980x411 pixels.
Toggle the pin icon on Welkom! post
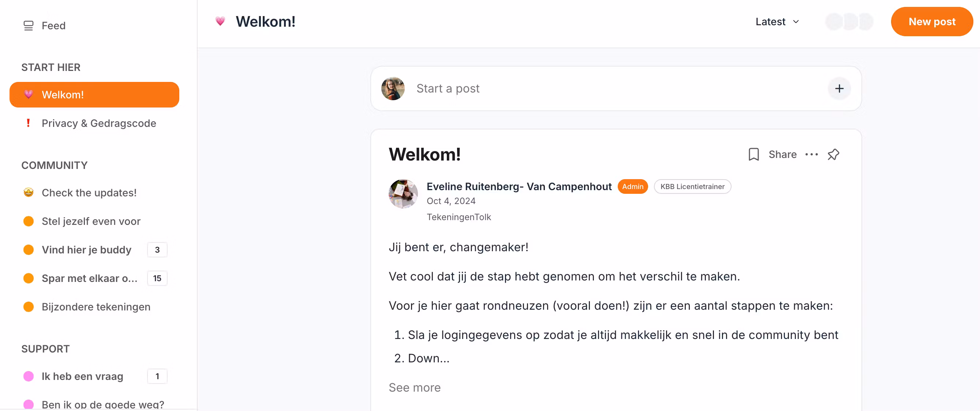[x=833, y=154]
